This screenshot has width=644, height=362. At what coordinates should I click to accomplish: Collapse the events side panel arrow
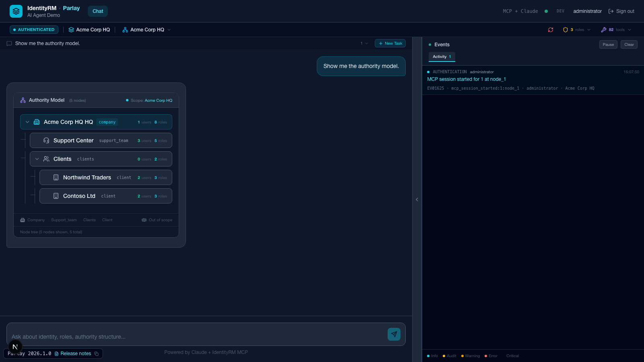click(x=417, y=200)
